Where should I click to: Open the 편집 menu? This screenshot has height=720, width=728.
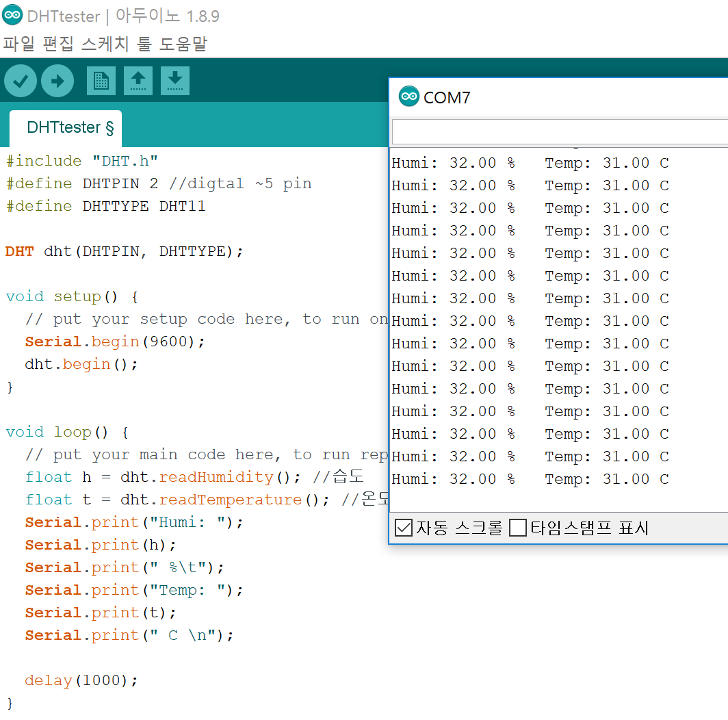pos(58,44)
